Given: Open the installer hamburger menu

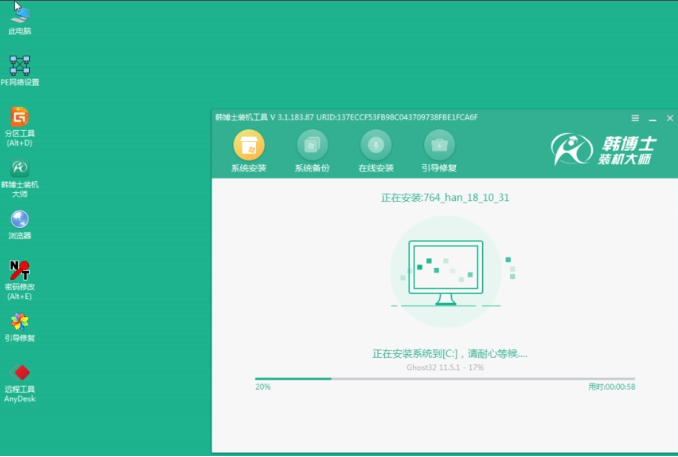Looking at the screenshot, I should tap(635, 118).
